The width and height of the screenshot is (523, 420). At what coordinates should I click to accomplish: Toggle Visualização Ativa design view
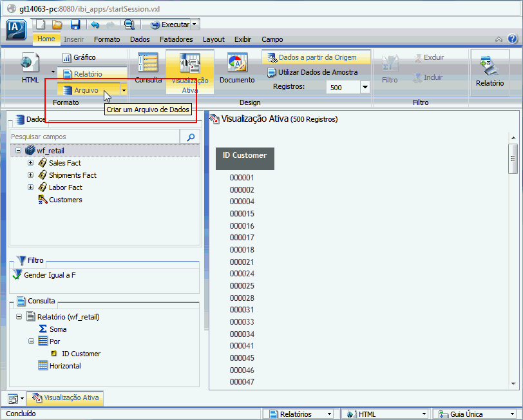(x=190, y=72)
